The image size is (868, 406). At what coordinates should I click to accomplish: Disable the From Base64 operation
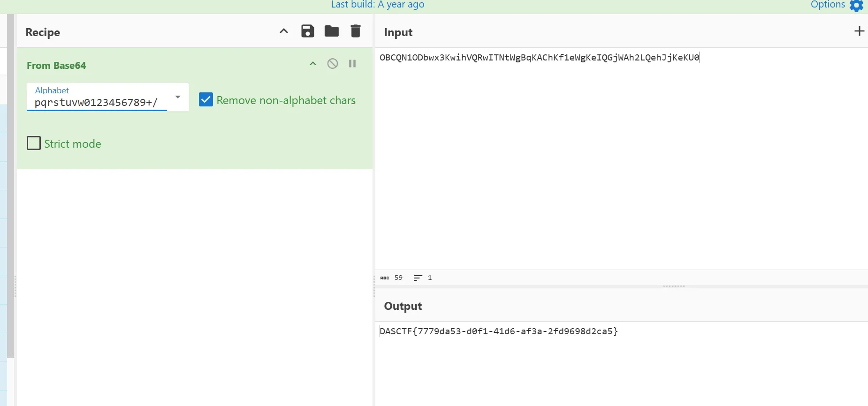tap(333, 64)
